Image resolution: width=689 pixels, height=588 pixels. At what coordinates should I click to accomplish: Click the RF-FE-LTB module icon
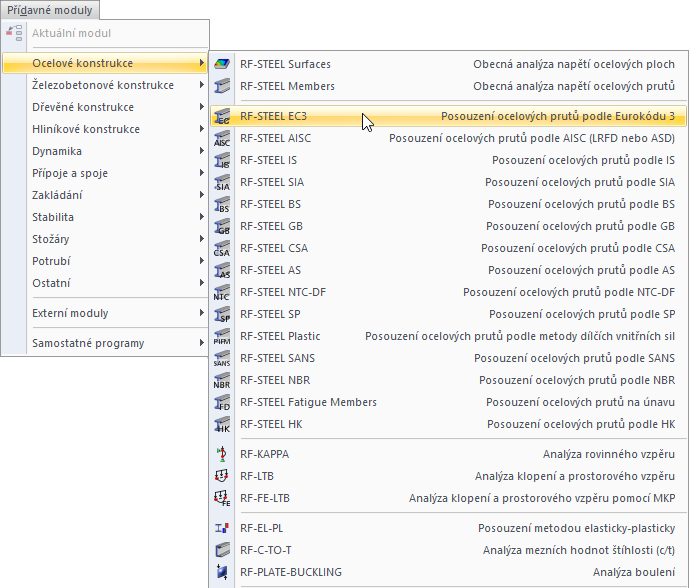[x=222, y=498]
